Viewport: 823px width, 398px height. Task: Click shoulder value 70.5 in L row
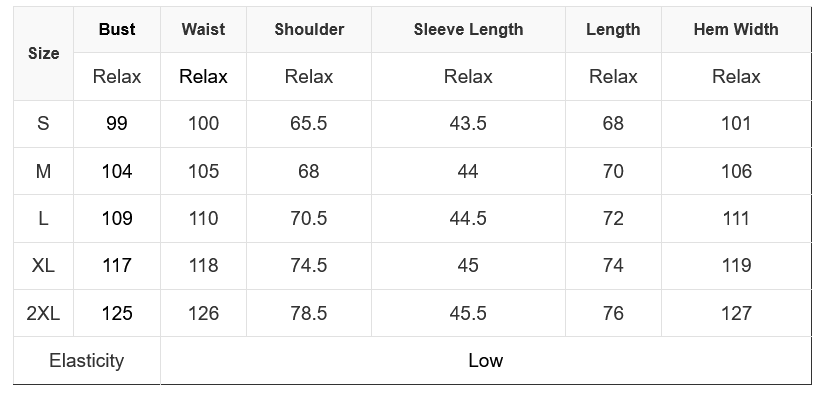pos(309,218)
